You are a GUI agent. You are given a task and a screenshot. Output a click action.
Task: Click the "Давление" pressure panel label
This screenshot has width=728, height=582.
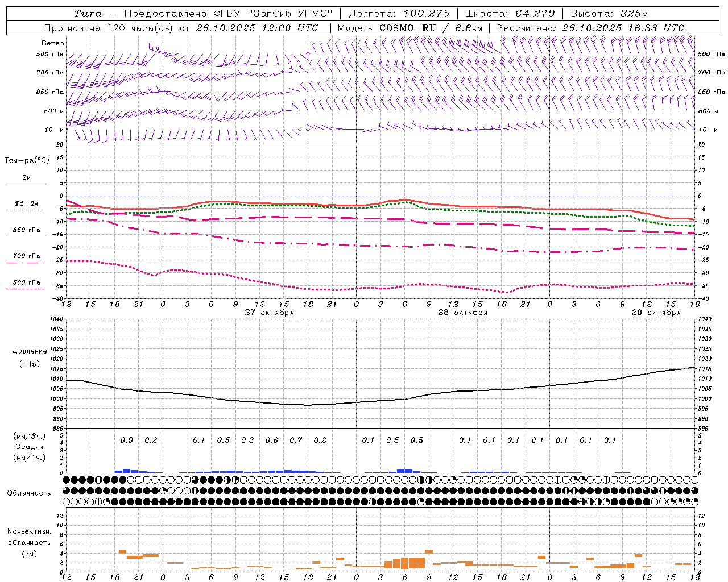click(x=30, y=351)
